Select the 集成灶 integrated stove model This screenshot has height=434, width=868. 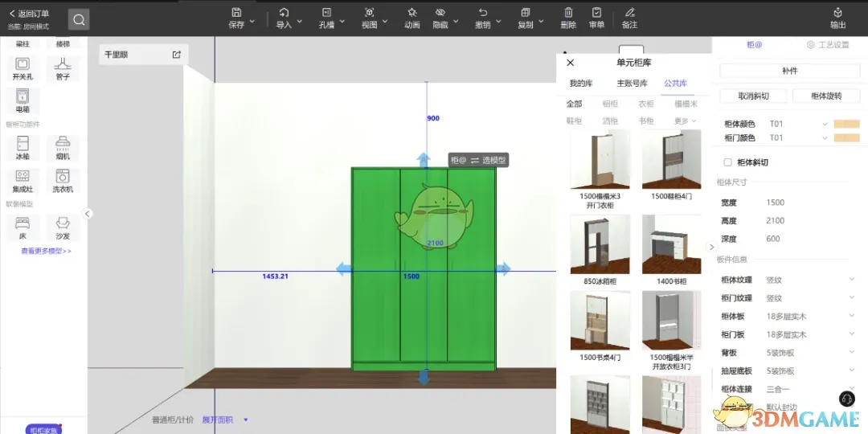pos(23,181)
